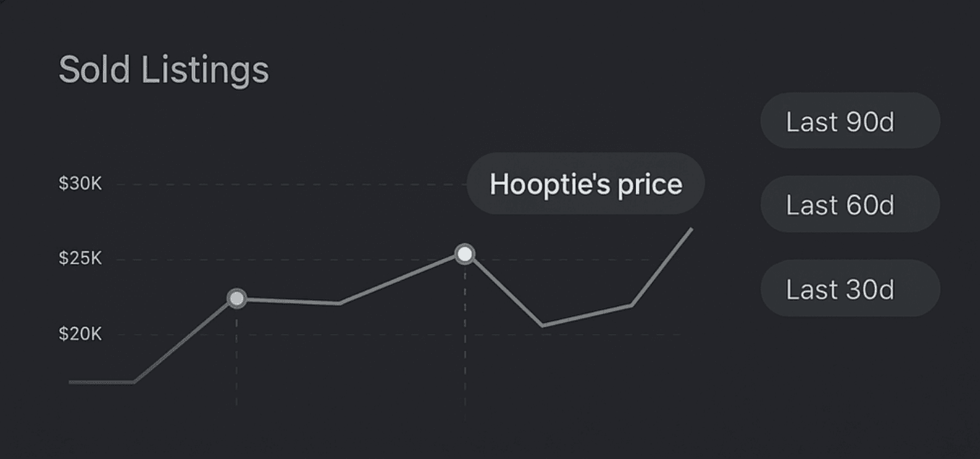Click the dip in the line after the peak
Screen dimensions: 980x459
click(543, 325)
